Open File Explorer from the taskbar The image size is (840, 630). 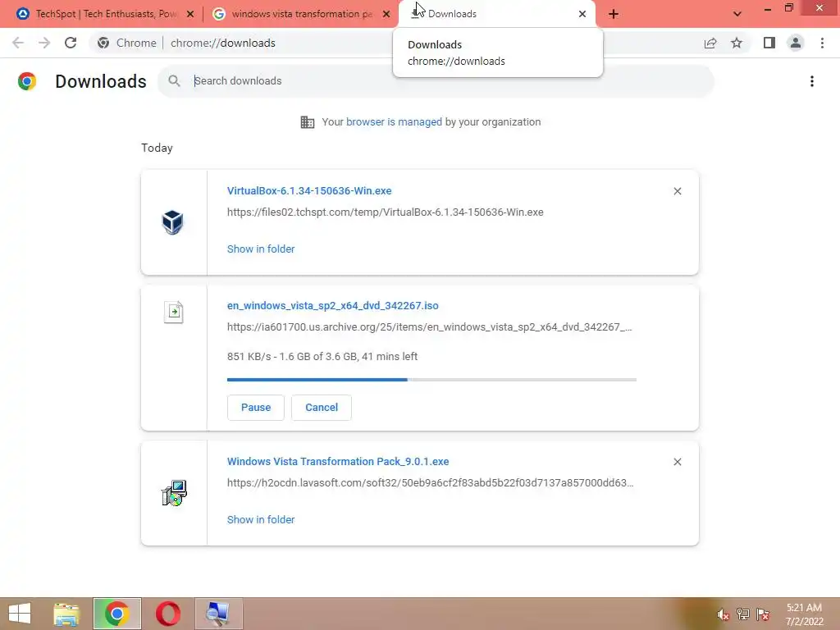[66, 614]
